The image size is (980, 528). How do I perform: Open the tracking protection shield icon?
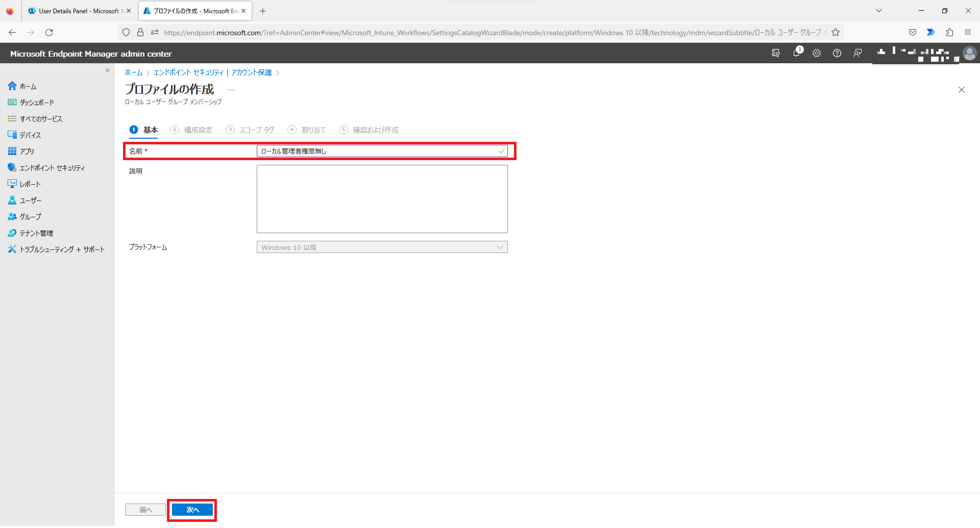point(126,33)
